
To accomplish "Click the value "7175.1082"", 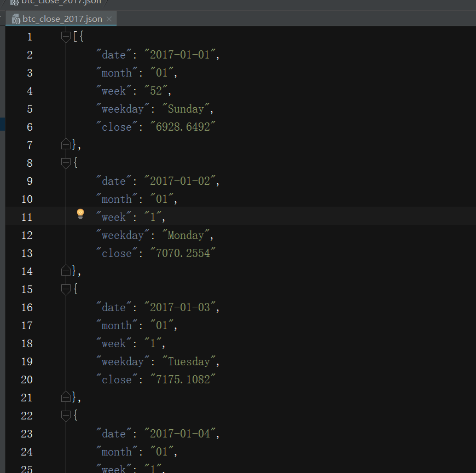I will point(183,379).
